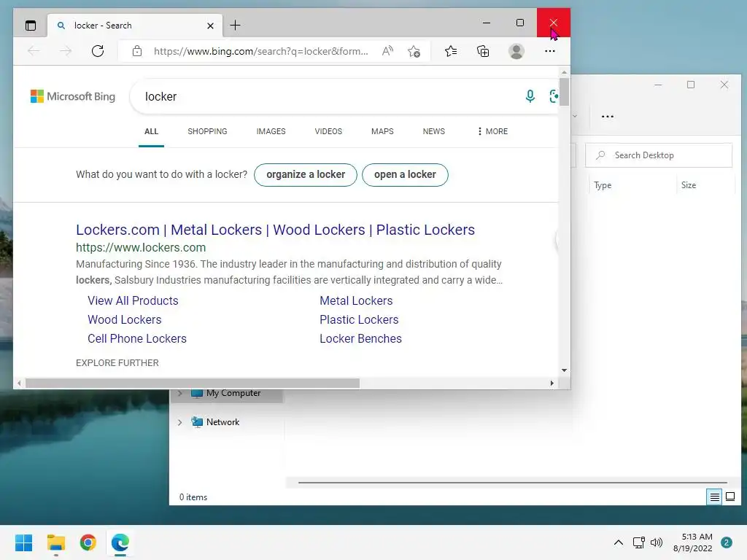Refresh the Bing search page
The image size is (747, 560).
click(x=98, y=51)
